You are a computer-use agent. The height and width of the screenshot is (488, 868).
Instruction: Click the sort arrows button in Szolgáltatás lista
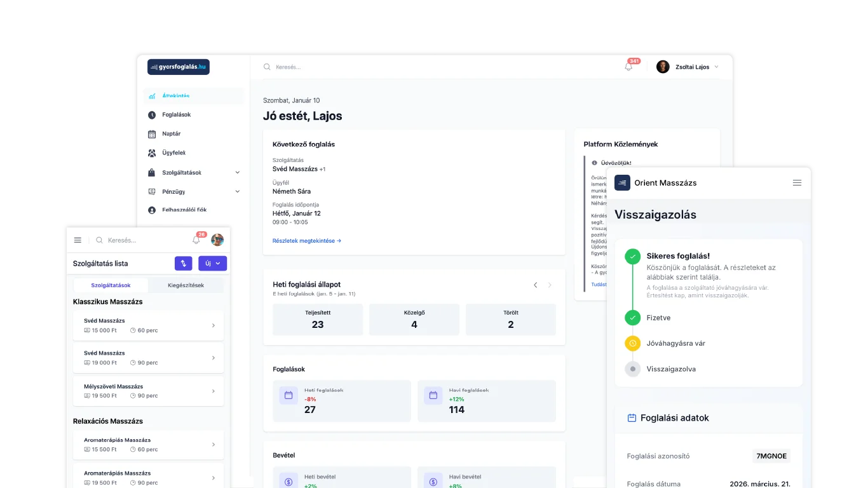[x=183, y=263]
